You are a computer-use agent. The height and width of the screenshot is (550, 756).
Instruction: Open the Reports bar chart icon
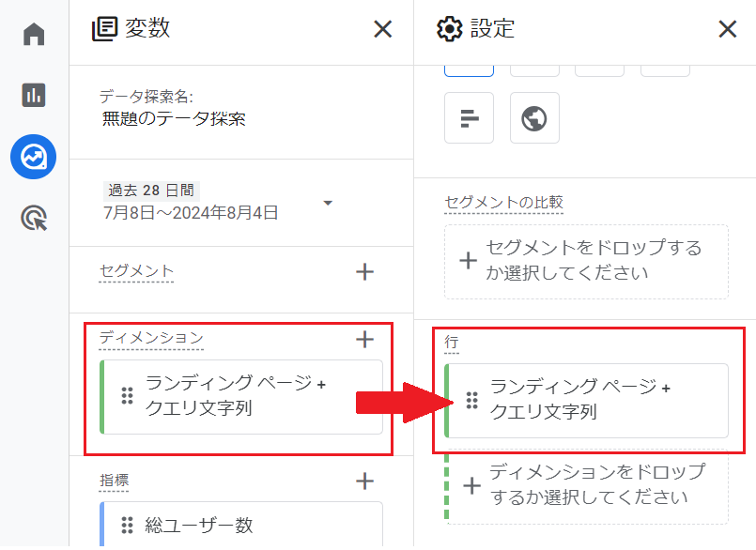coord(34,95)
